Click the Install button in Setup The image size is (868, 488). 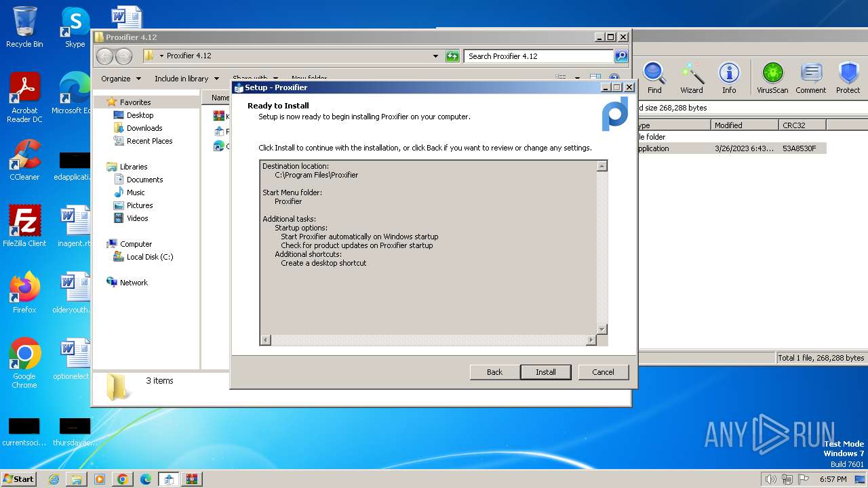click(x=545, y=372)
